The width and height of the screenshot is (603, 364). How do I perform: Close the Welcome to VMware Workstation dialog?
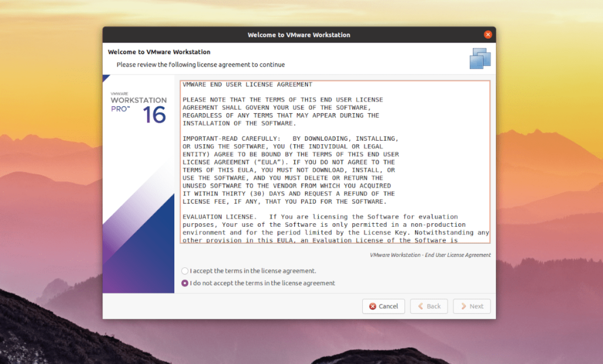click(488, 34)
